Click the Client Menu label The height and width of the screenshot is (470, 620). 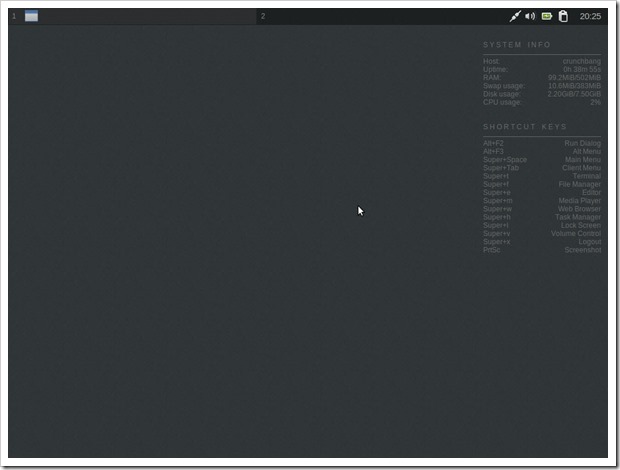pos(582,168)
